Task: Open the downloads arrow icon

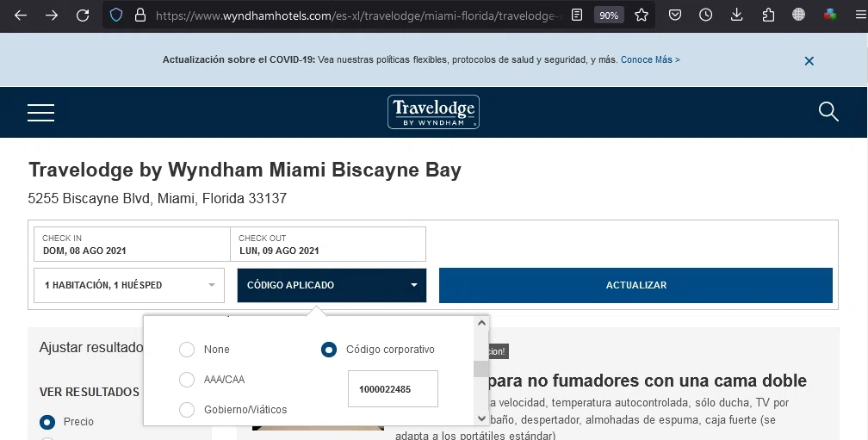Action: click(736, 15)
